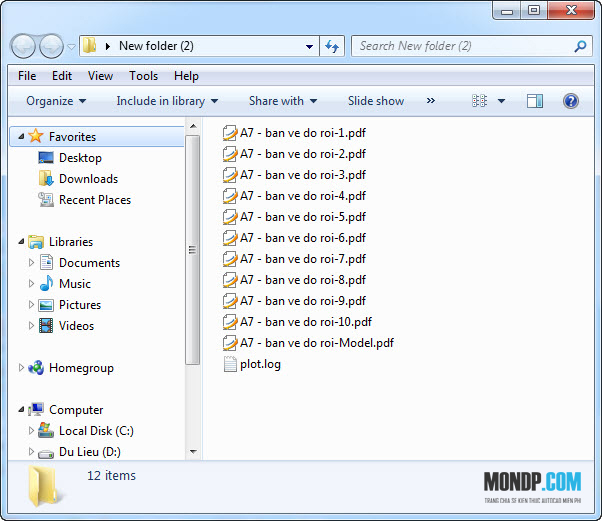Screen dimensions: 602x521
Task: Collapse the Libraries tree group
Action: 22,241
